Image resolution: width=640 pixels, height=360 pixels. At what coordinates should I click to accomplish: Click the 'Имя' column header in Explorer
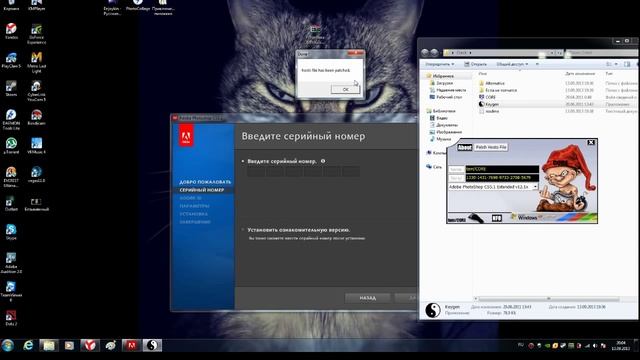coord(483,73)
